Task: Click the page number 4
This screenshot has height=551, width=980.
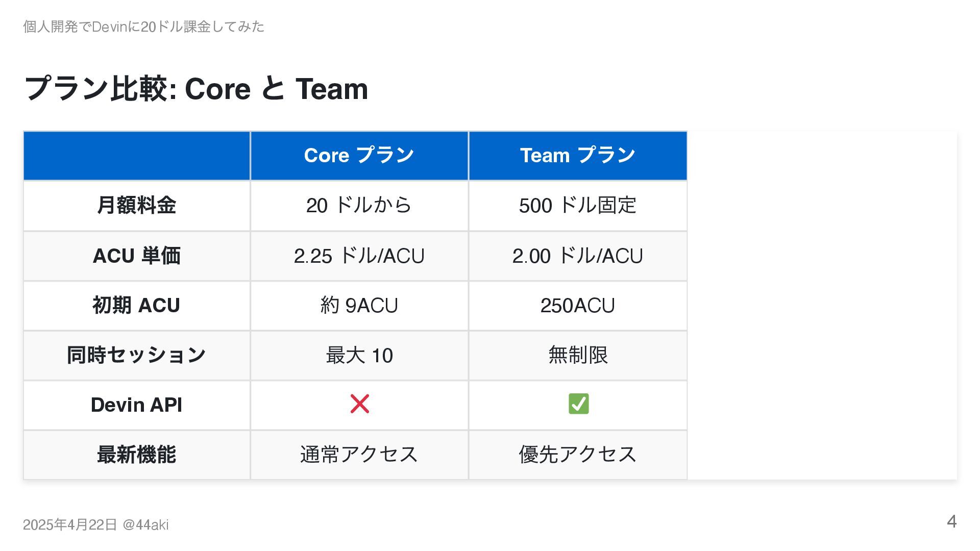Action: 951,521
